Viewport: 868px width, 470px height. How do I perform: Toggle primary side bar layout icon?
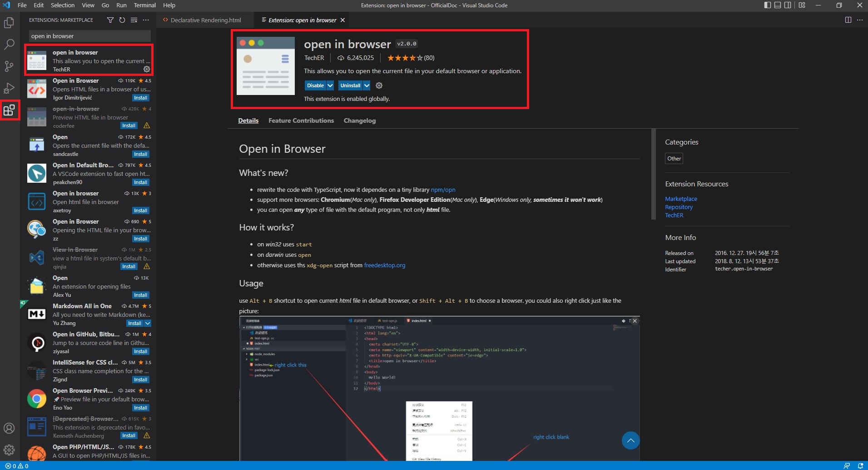(768, 5)
